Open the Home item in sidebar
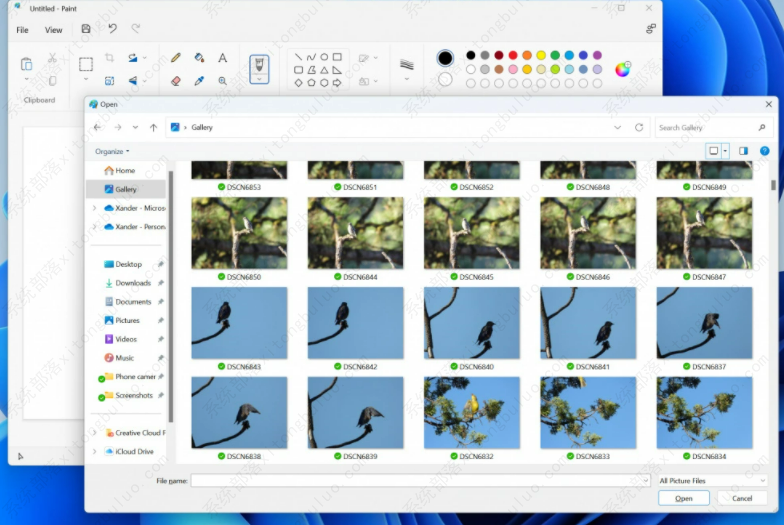Viewport: 784px width, 525px height. 126,170
